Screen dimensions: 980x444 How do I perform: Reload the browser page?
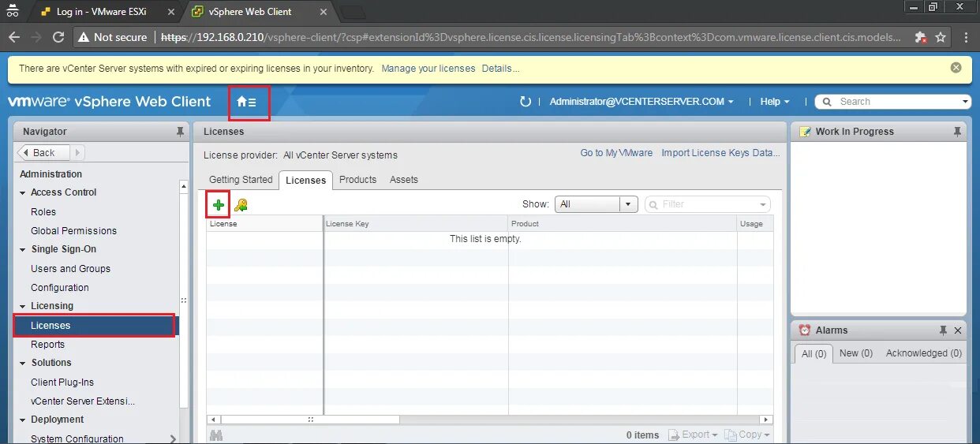pos(58,37)
